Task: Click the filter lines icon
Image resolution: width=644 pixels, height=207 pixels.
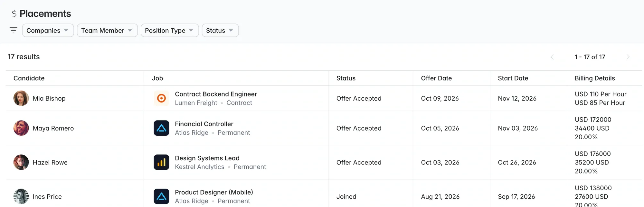Action: click(x=13, y=30)
